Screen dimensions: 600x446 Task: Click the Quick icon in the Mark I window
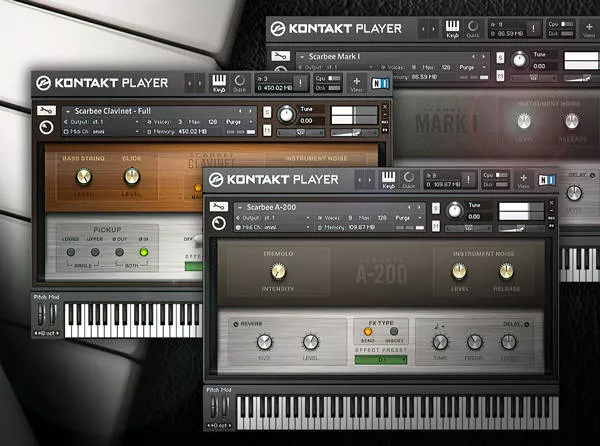[x=473, y=28]
